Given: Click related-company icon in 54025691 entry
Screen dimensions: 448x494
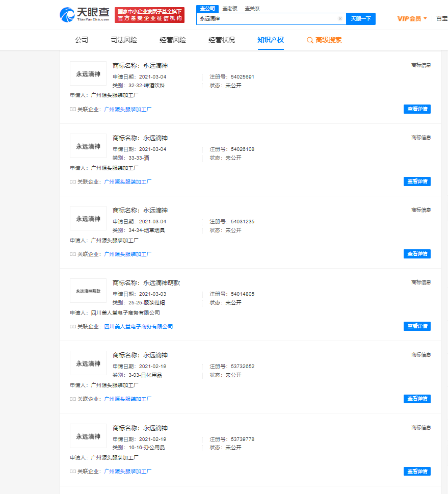Looking at the screenshot, I should tap(73, 109).
